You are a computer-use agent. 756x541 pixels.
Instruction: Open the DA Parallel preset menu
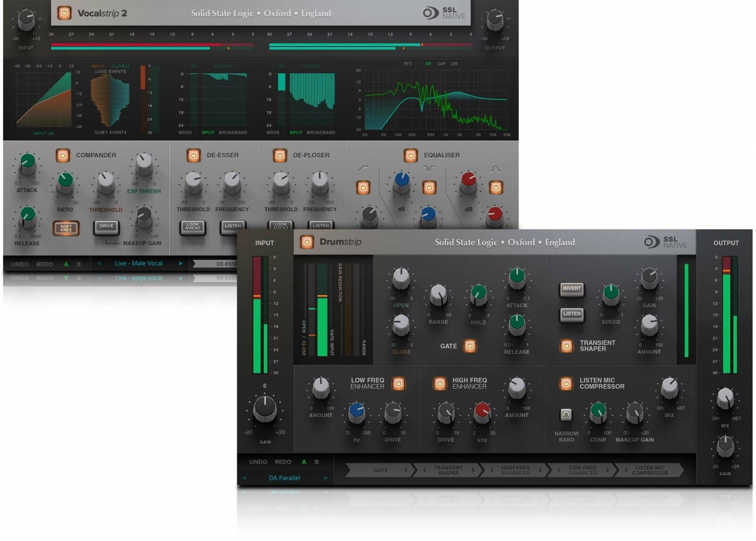click(284, 478)
